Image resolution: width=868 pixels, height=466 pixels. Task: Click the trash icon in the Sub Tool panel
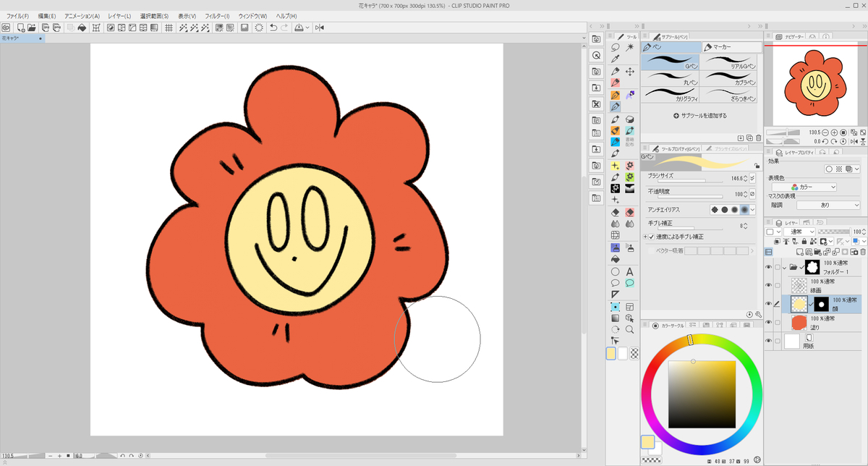tap(758, 137)
